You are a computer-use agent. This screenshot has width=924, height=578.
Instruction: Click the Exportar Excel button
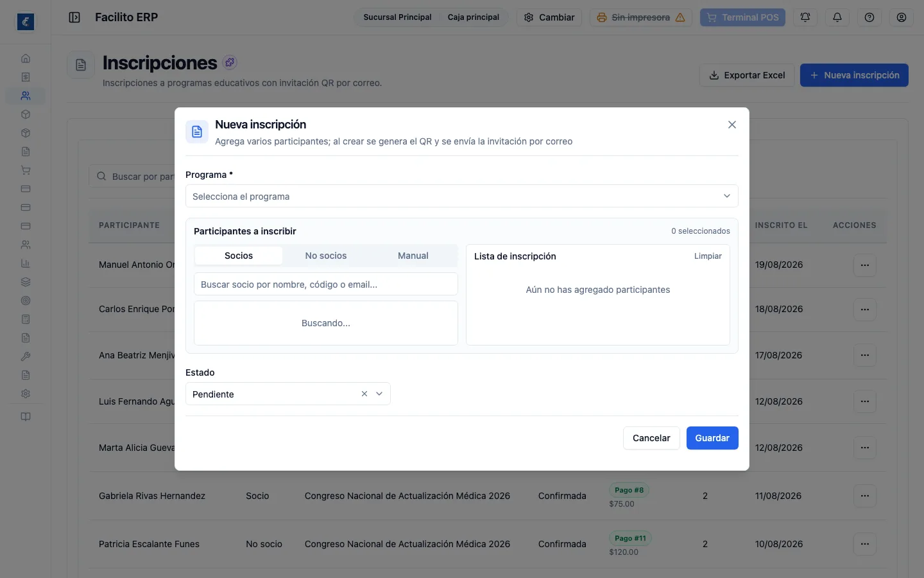pos(747,75)
